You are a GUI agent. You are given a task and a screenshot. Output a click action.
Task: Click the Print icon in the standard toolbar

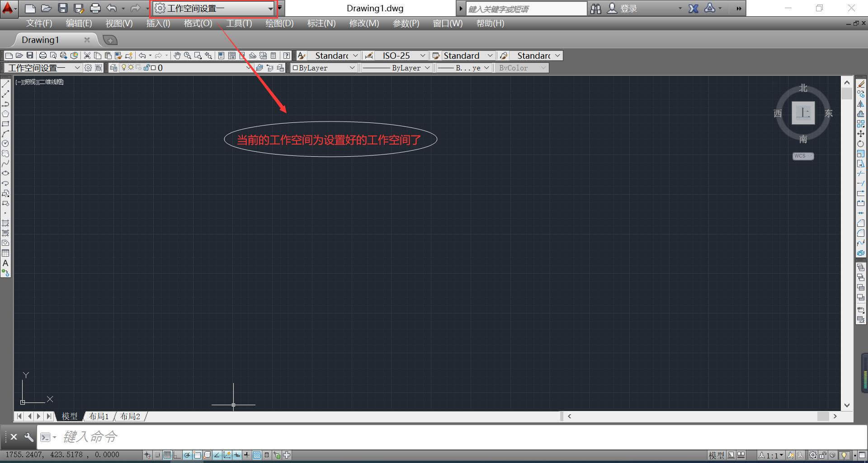(x=42, y=56)
